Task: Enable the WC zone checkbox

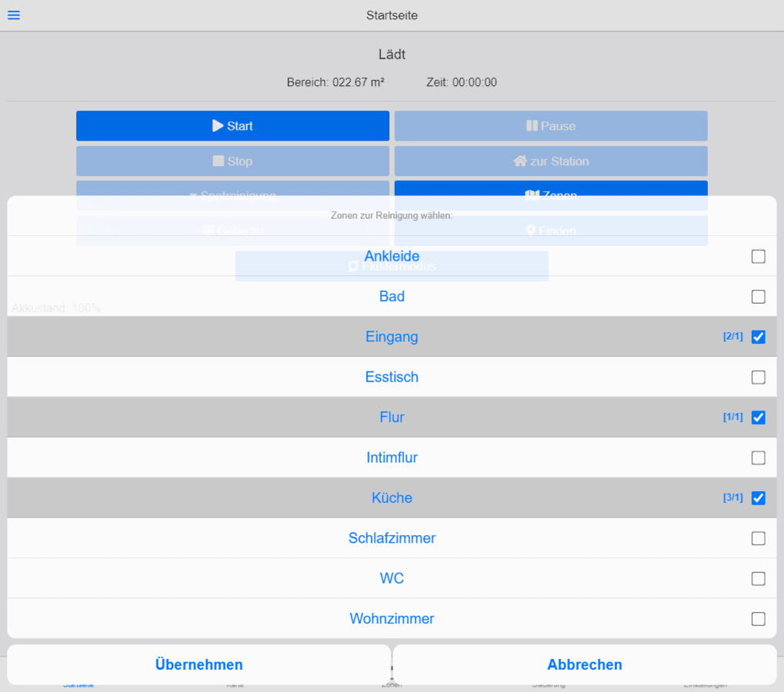Action: (x=758, y=579)
